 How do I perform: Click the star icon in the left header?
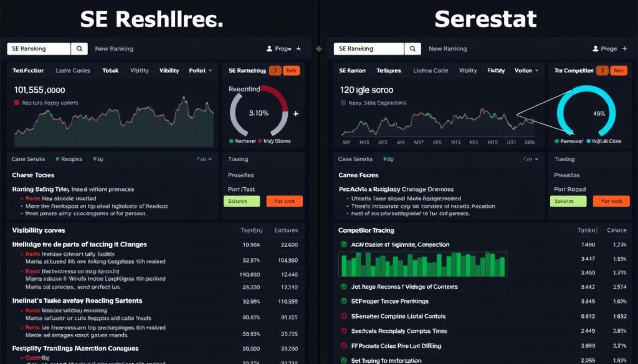coord(298,49)
